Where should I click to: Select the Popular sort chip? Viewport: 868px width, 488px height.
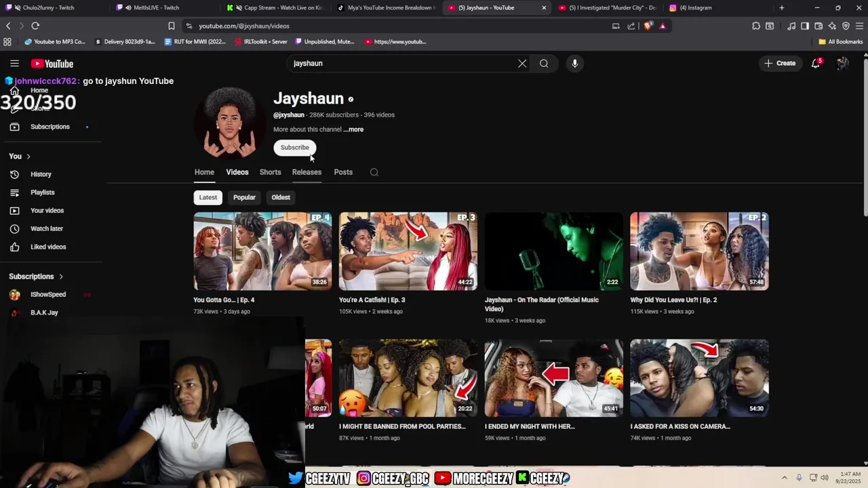pyautogui.click(x=244, y=197)
